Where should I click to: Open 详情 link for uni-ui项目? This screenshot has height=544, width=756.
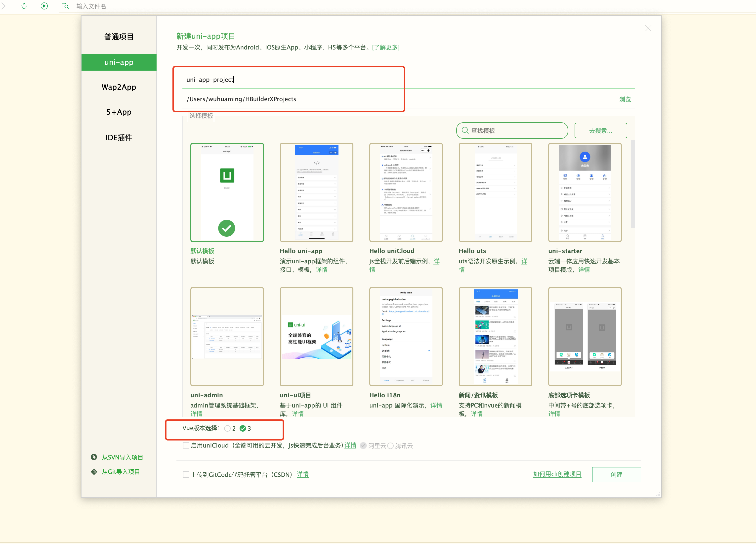click(298, 413)
